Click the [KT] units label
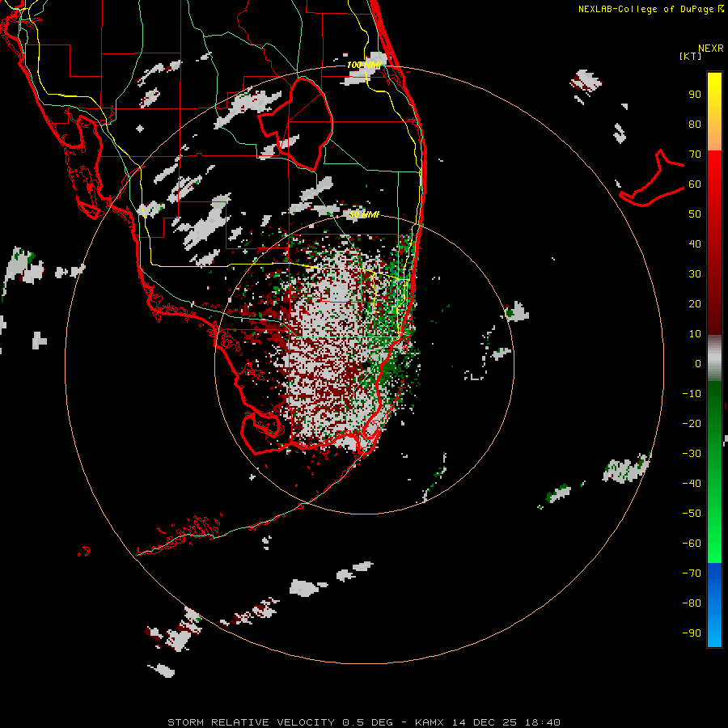The height and width of the screenshot is (728, 728). coord(691,56)
